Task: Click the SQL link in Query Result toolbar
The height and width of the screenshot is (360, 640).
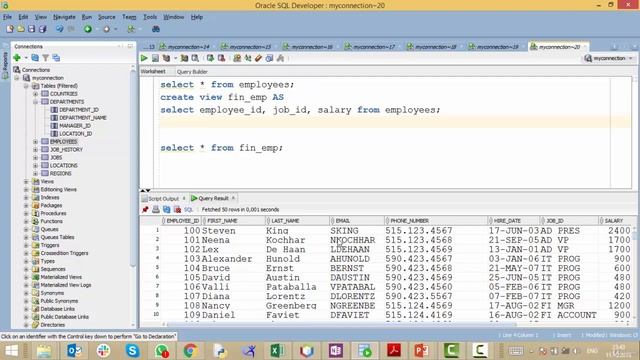Action: [x=188, y=209]
